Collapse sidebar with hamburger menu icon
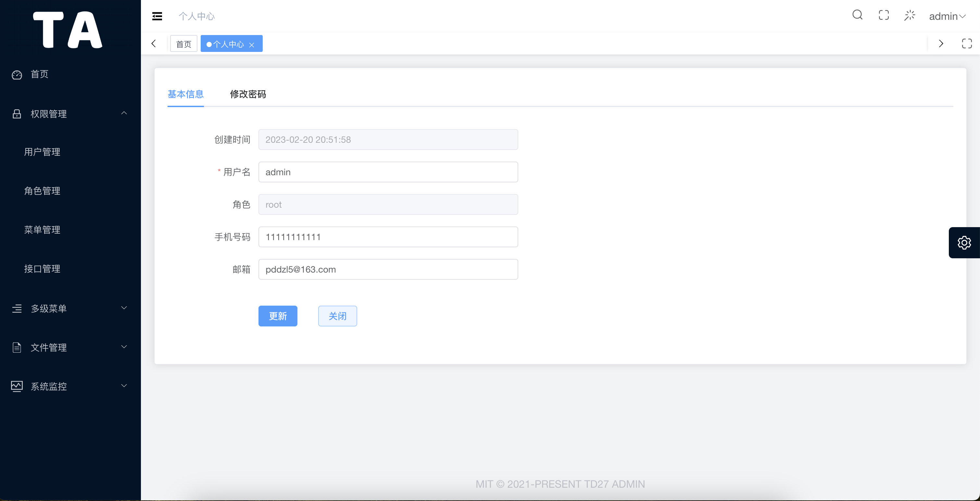Screen dimensions: 980x501 point(157,16)
